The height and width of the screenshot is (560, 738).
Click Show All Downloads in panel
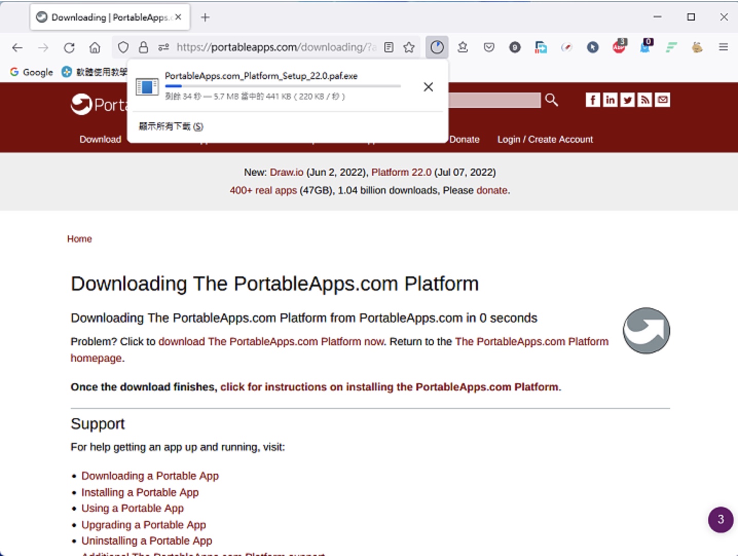[171, 126]
